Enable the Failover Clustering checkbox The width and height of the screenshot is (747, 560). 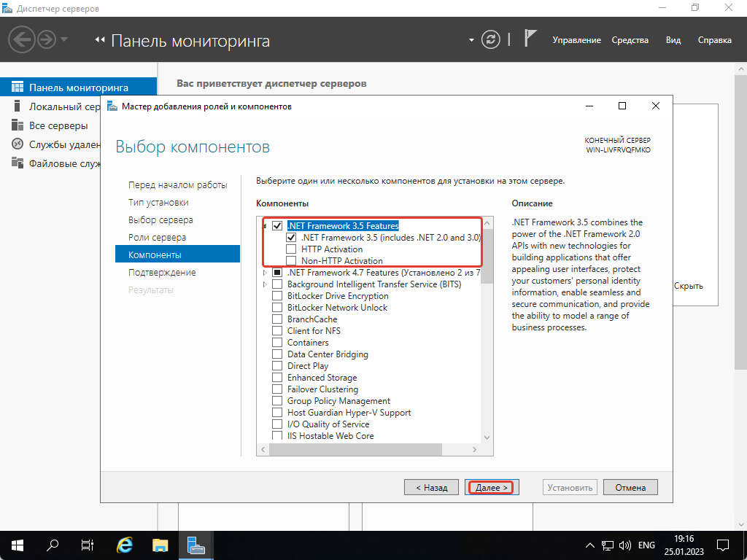277,389
